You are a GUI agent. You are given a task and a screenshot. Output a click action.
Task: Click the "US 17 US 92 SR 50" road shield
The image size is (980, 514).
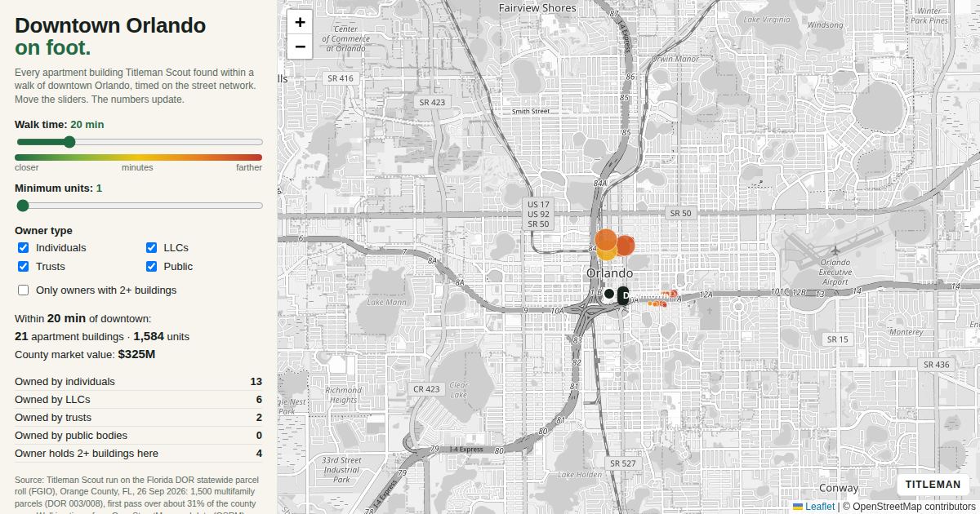pos(538,215)
